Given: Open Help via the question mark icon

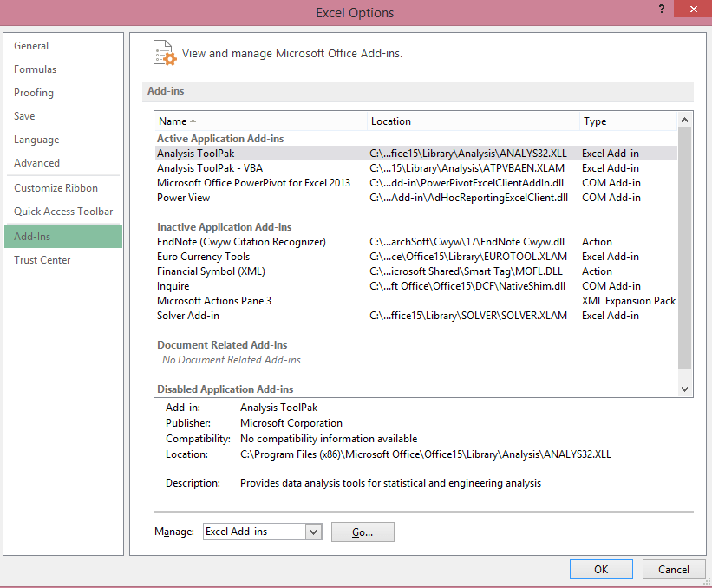Looking at the screenshot, I should pyautogui.click(x=661, y=10).
